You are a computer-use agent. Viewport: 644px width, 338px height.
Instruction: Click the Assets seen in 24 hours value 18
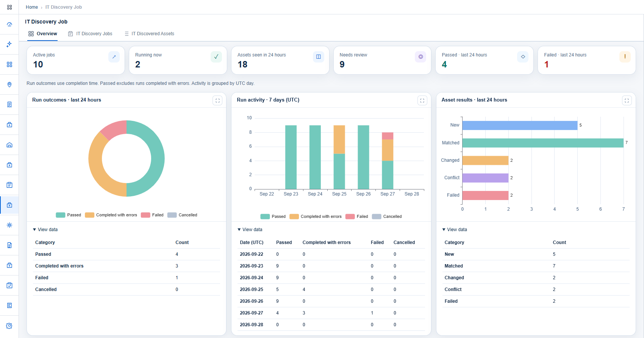(x=242, y=64)
